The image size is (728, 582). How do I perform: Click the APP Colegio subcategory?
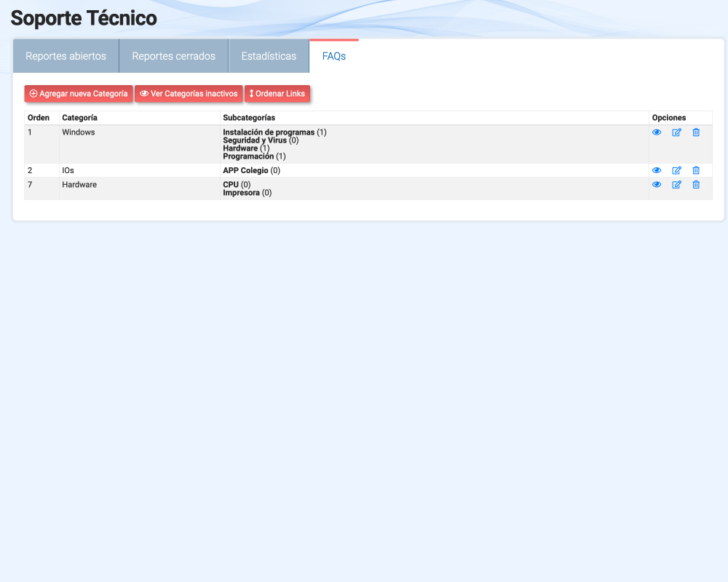pyautogui.click(x=245, y=170)
